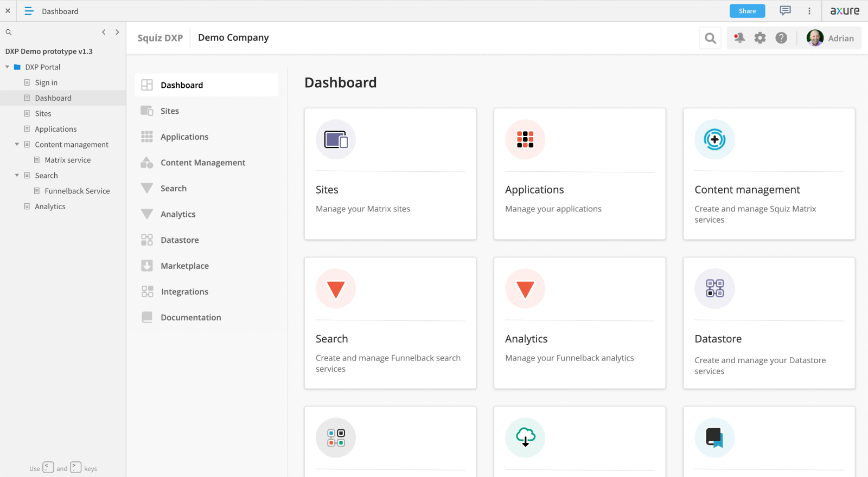Open the settings gear icon
The width and height of the screenshot is (868, 477).
(760, 38)
